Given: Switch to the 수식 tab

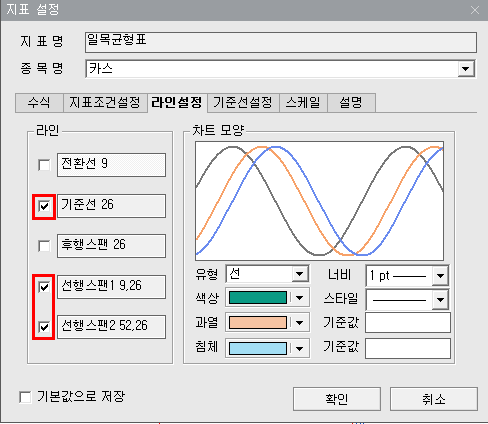Looking at the screenshot, I should [x=39, y=103].
